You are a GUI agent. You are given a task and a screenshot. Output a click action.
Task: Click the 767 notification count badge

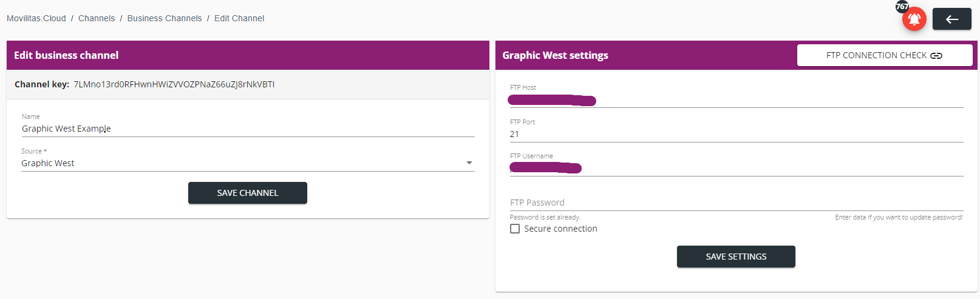(x=902, y=7)
